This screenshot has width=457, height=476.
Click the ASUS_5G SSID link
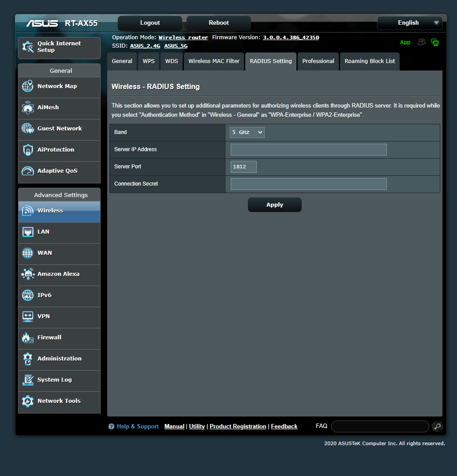click(176, 46)
